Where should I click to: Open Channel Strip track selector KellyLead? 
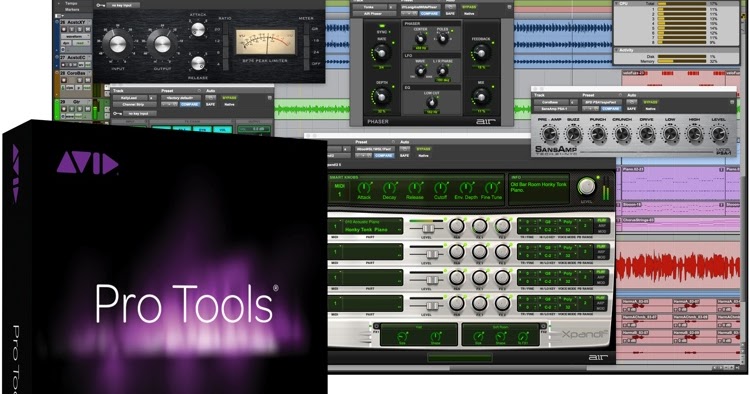tap(129, 98)
